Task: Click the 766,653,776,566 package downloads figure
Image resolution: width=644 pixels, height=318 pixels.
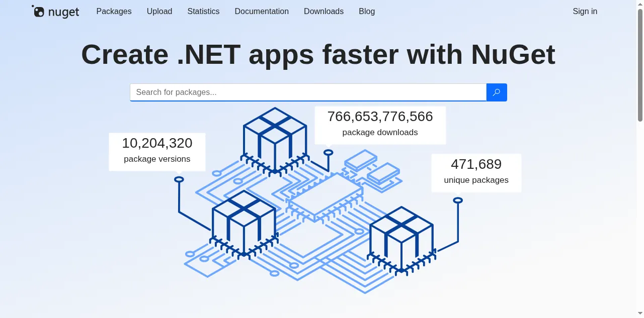Action: tap(380, 117)
